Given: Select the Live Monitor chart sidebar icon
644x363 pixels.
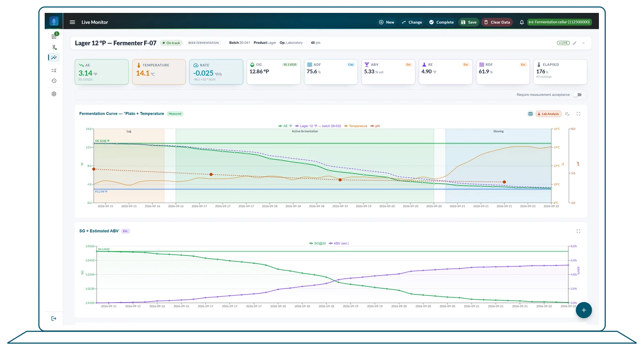Looking at the screenshot, I should [x=54, y=58].
